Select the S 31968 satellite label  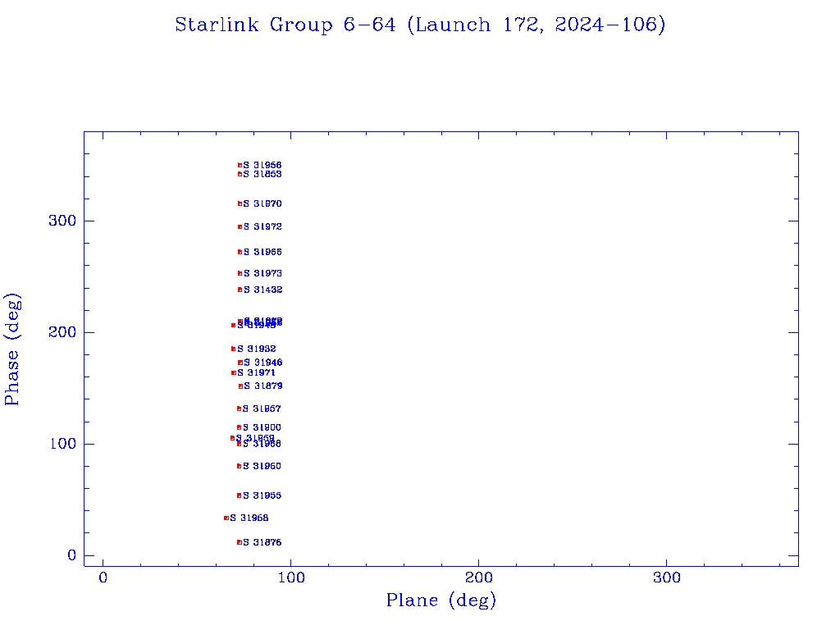[249, 518]
